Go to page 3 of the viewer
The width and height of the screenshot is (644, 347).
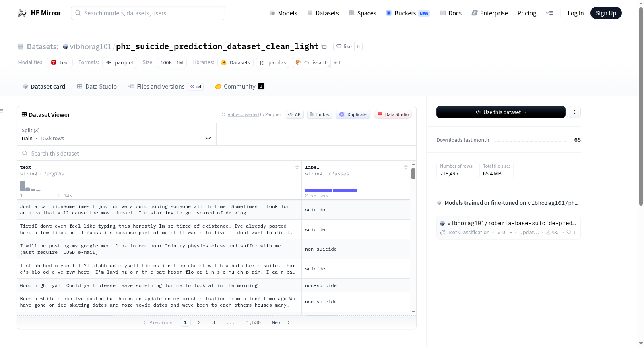click(213, 322)
